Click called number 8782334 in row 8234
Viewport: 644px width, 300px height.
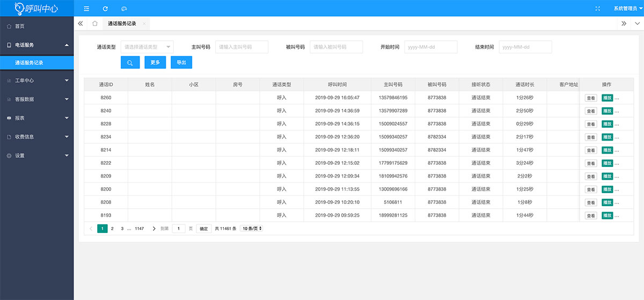point(437,137)
